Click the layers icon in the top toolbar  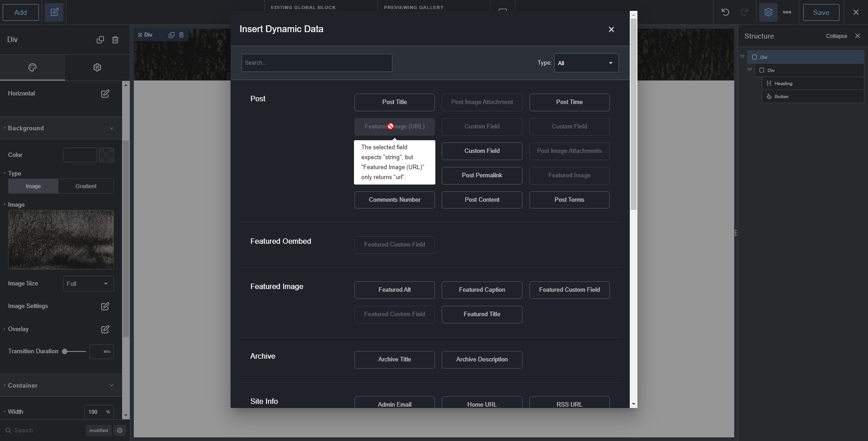(768, 12)
